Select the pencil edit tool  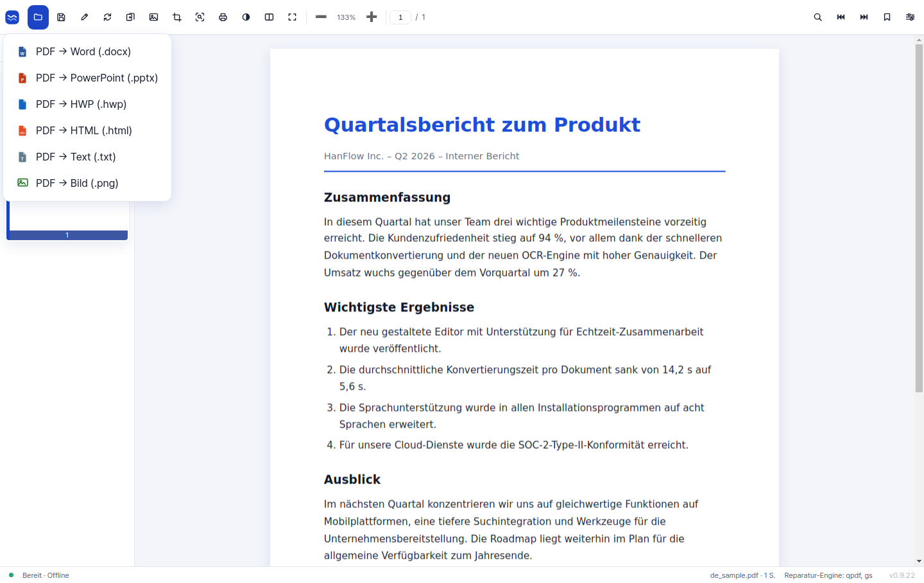(x=84, y=17)
